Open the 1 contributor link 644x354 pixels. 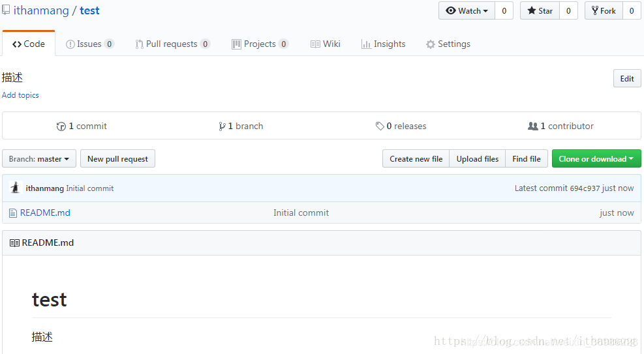tap(560, 126)
